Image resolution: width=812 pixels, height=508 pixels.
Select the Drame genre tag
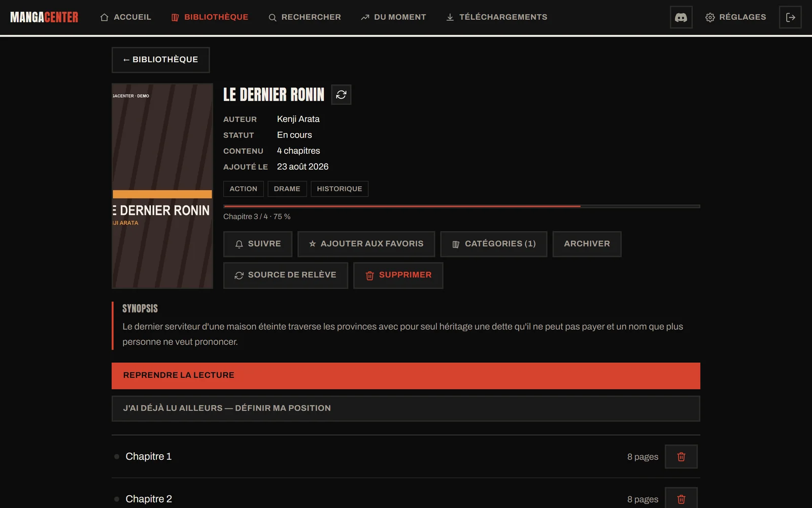click(287, 189)
